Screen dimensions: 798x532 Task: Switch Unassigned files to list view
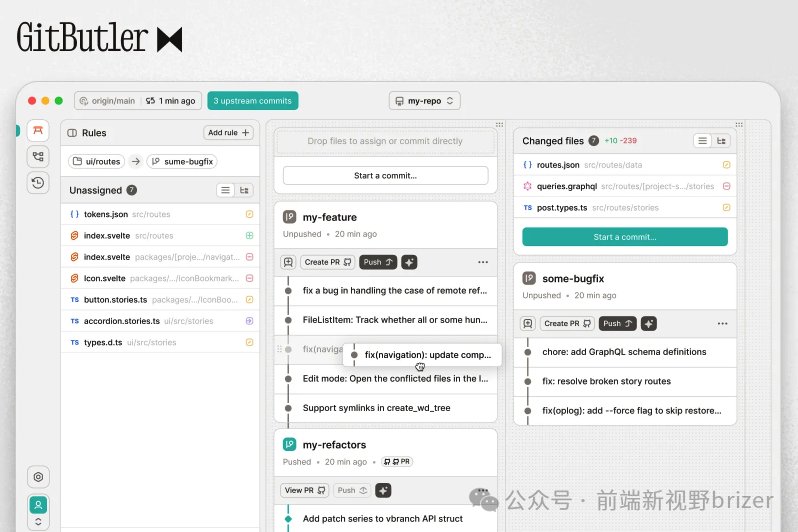tap(225, 190)
